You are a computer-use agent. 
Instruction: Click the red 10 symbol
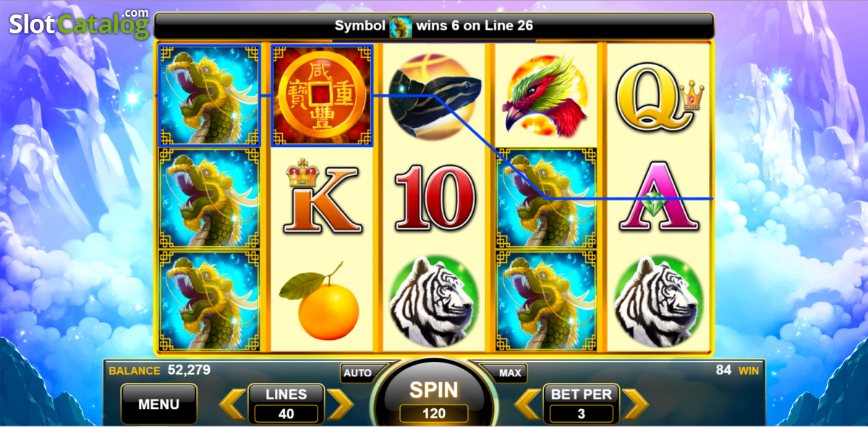click(x=434, y=198)
